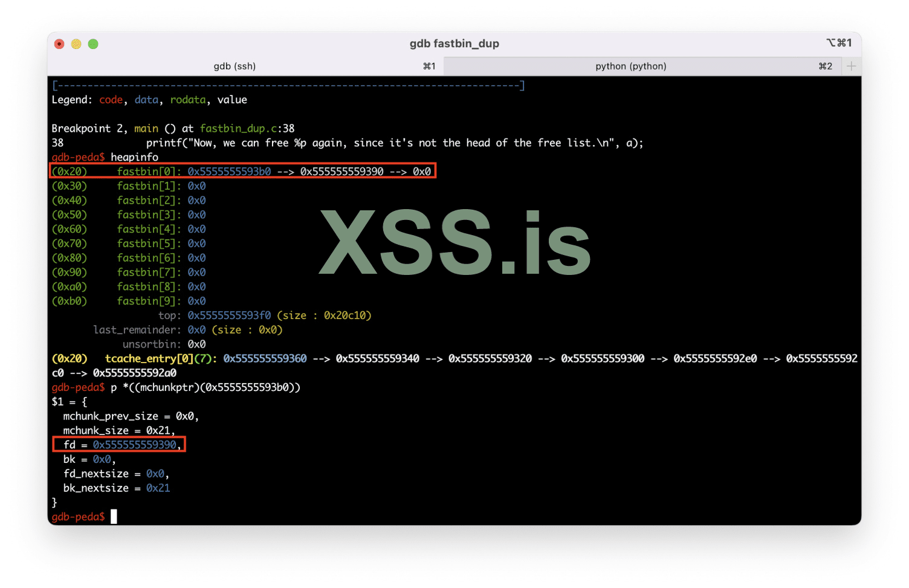Click address 0x555555559390 in the fastbin[0] row
909x588 pixels.
pyautogui.click(x=342, y=172)
